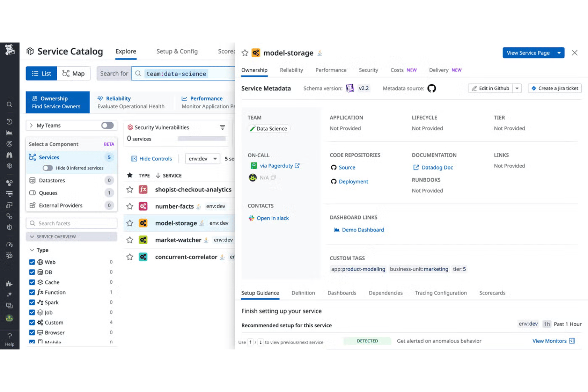Viewport: 588px width, 392px height.
Task: Uncheck the Web type checkbox
Action: click(x=32, y=262)
